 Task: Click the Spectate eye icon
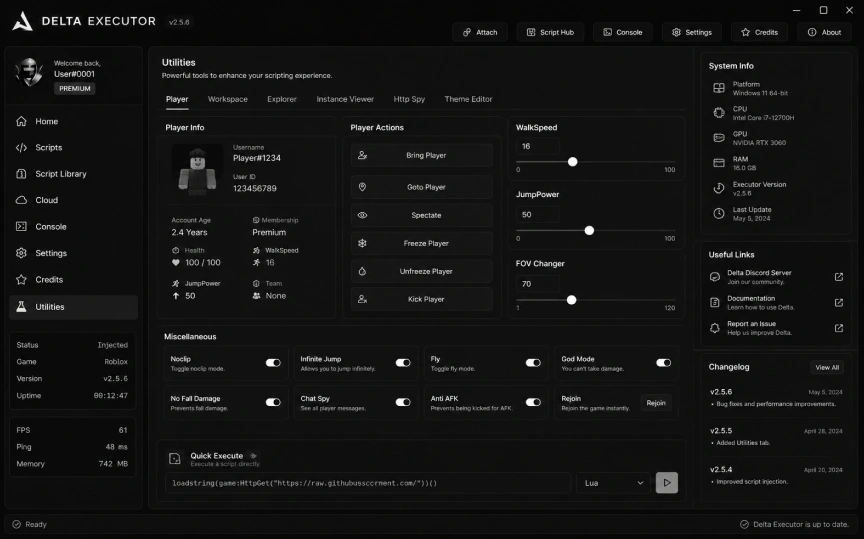[x=362, y=215]
